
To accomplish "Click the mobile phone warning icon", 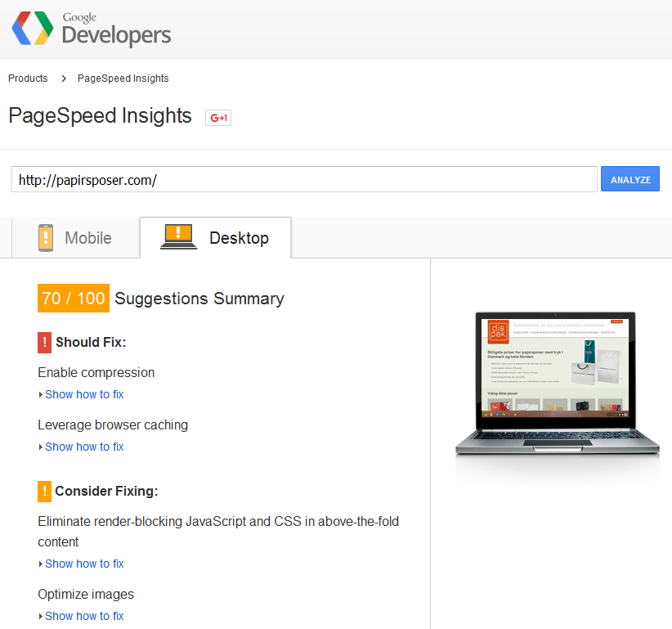I will pyautogui.click(x=46, y=237).
